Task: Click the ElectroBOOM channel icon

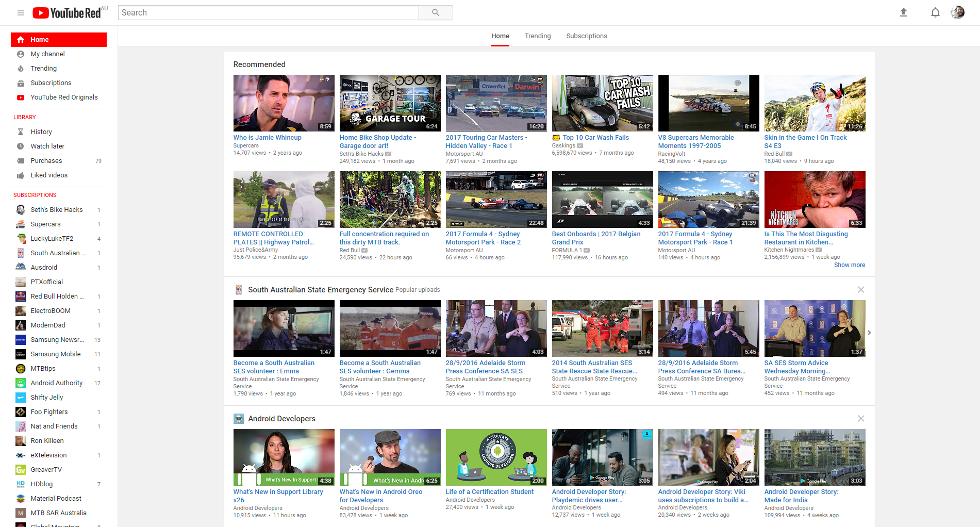Action: click(x=21, y=311)
